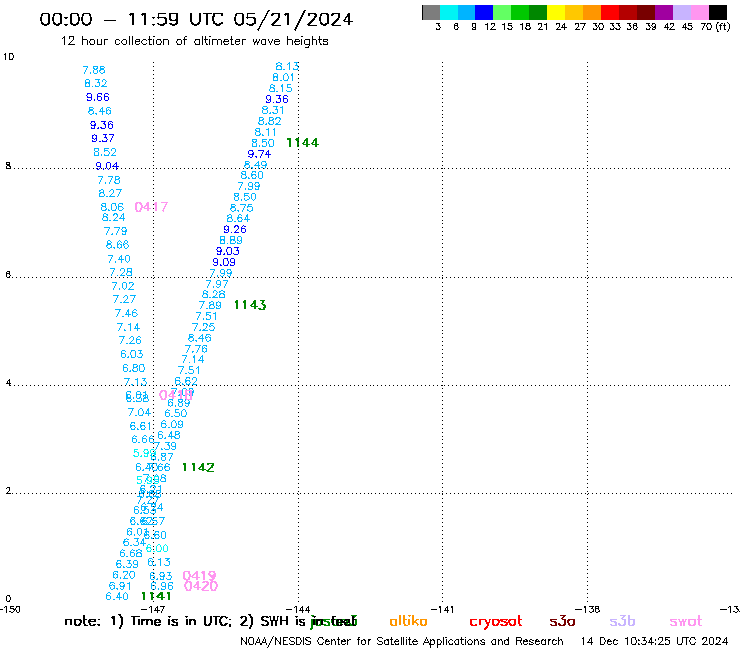The image size is (740, 650).
Task: Click the value '6.40' at the bottom left
Action: 117,596
